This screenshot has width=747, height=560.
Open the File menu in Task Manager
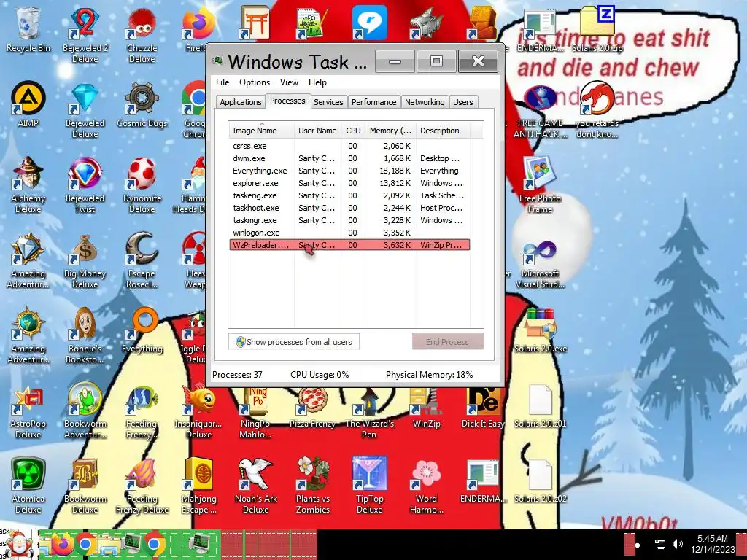(x=222, y=82)
